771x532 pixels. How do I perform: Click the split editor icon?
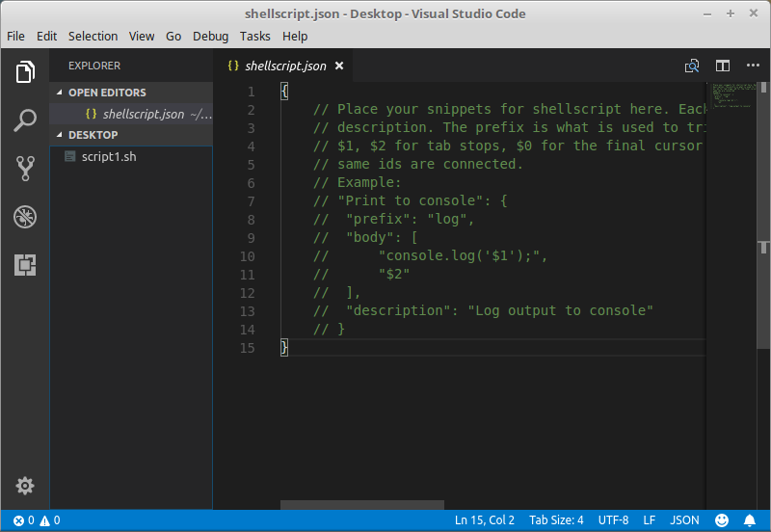pos(722,66)
